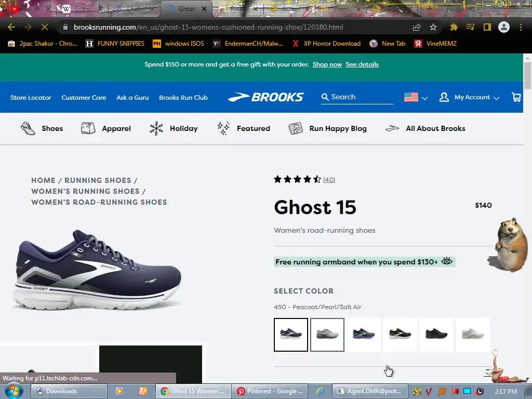Click the address bar URL
Image resolution: width=532 pixels, height=399 pixels.
click(x=208, y=27)
